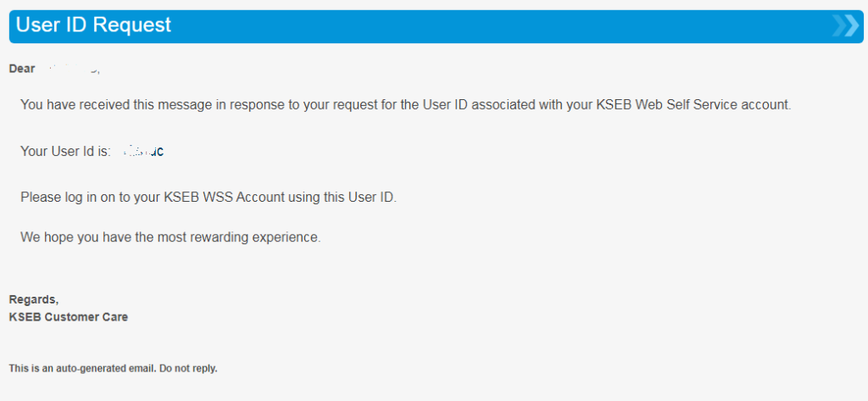Viewport: 868px width, 401px height.
Task: Click the Regards, sign-off line
Action: click(x=34, y=299)
